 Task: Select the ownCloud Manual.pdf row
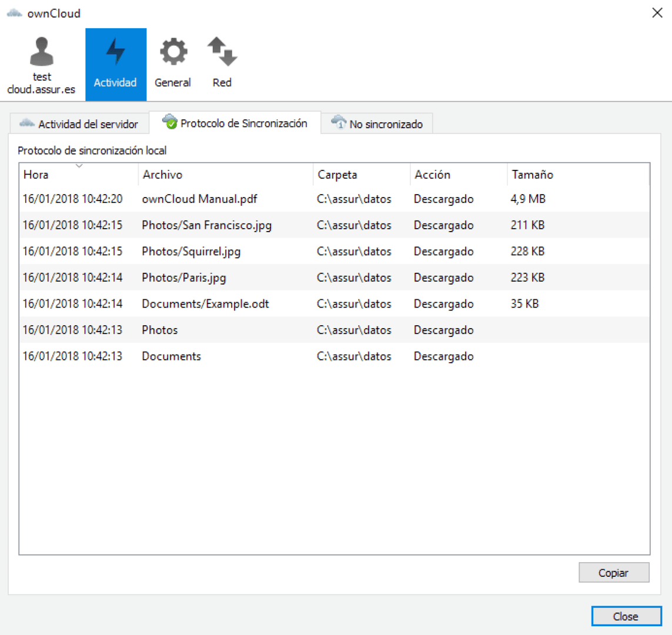pos(199,199)
